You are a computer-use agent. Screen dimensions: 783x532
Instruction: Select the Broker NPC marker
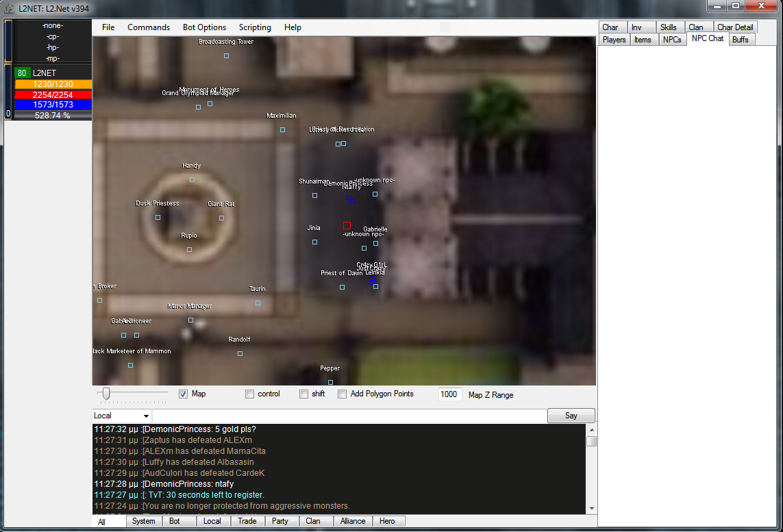click(100, 301)
